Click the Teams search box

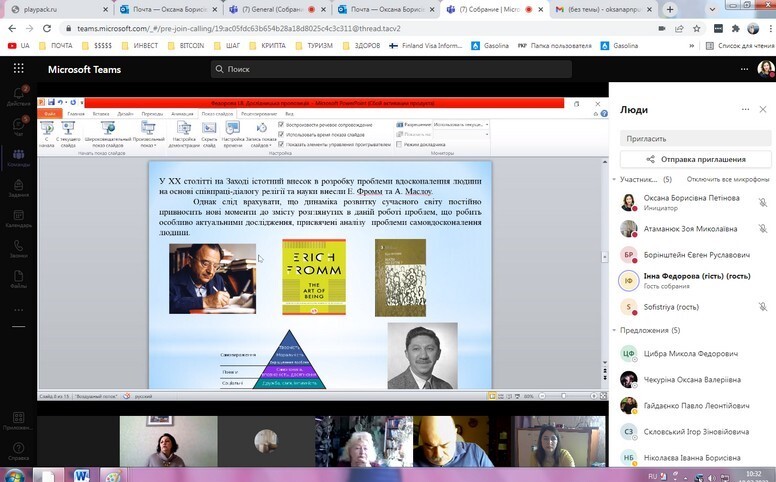point(390,69)
